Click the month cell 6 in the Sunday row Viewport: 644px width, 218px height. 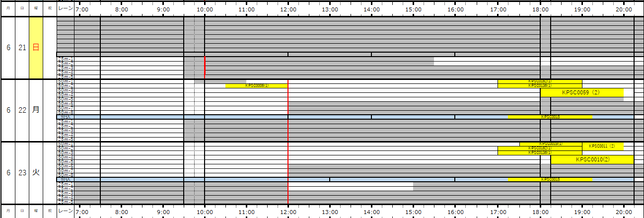[x=8, y=48]
